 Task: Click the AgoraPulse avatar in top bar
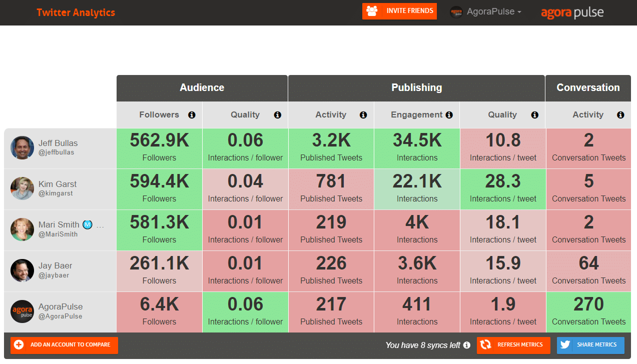[456, 12]
